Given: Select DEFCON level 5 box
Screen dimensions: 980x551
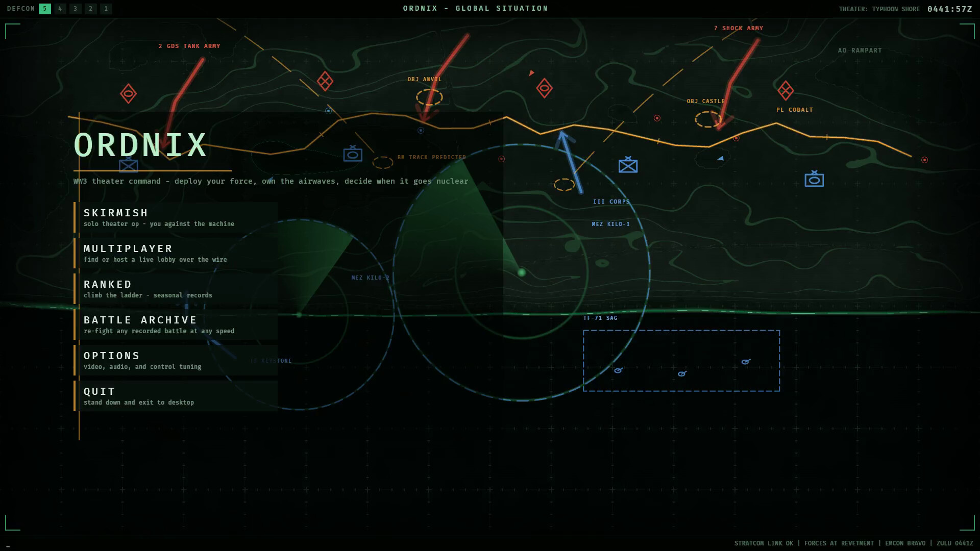Looking at the screenshot, I should click(x=45, y=9).
